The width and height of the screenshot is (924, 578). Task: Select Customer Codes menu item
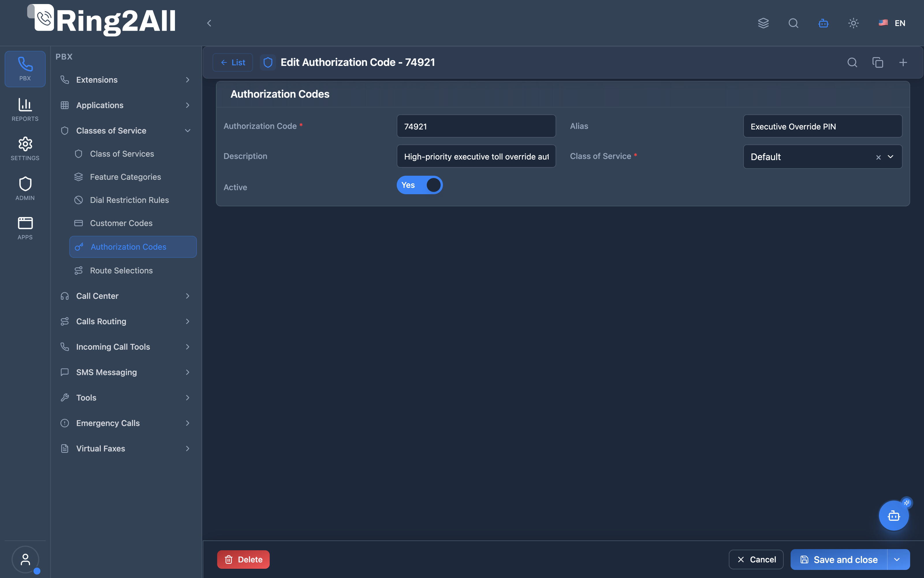click(x=133, y=223)
